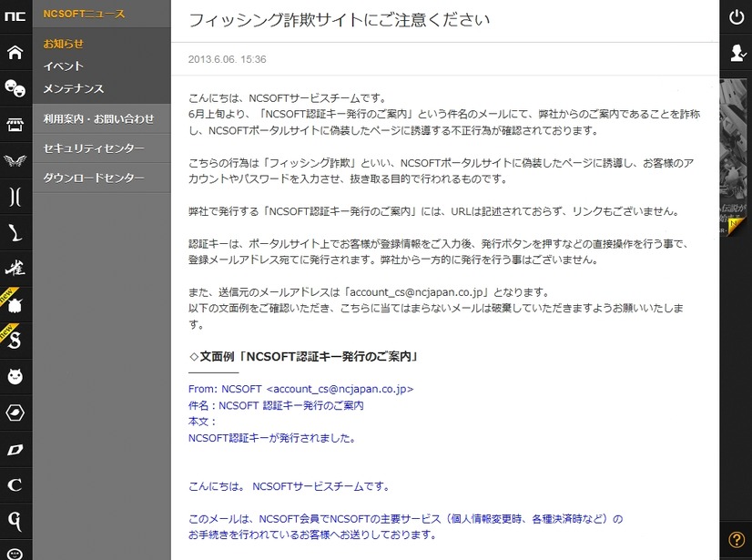Open the help question mark icon
Screen dimensions: 752x560
(x=737, y=539)
